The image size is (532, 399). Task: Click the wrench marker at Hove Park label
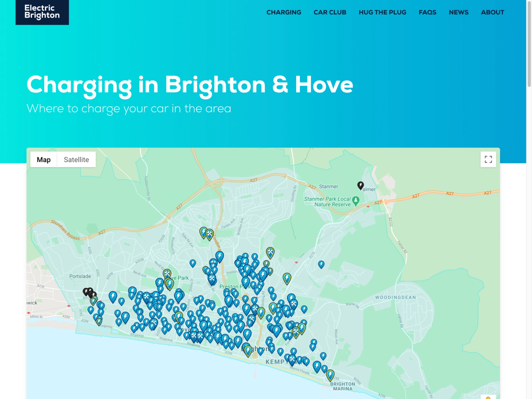(x=167, y=274)
